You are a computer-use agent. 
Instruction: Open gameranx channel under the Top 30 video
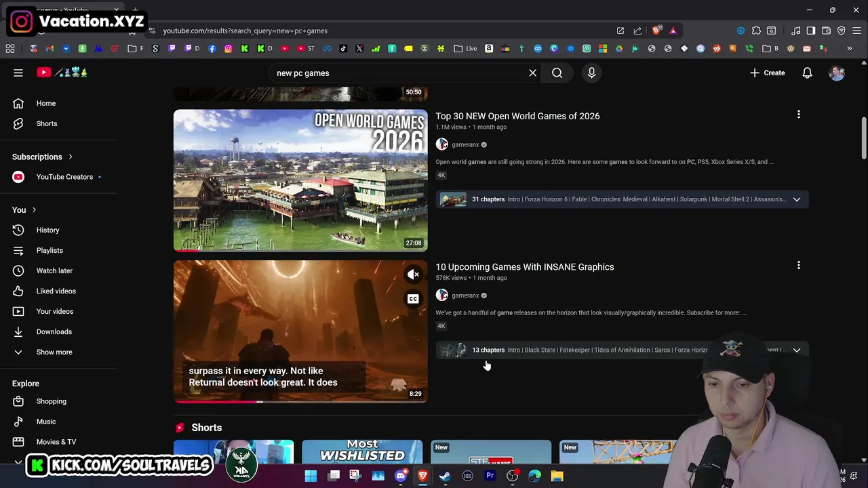(x=465, y=144)
